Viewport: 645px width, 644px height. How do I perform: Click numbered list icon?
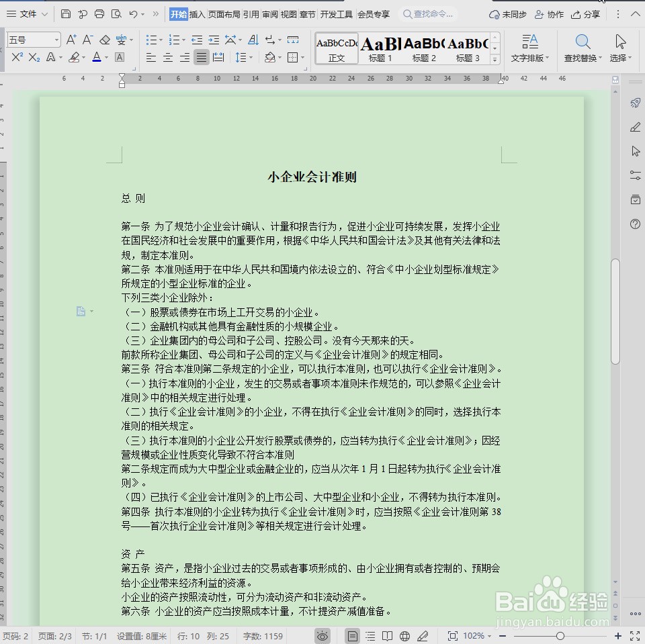tap(174, 40)
